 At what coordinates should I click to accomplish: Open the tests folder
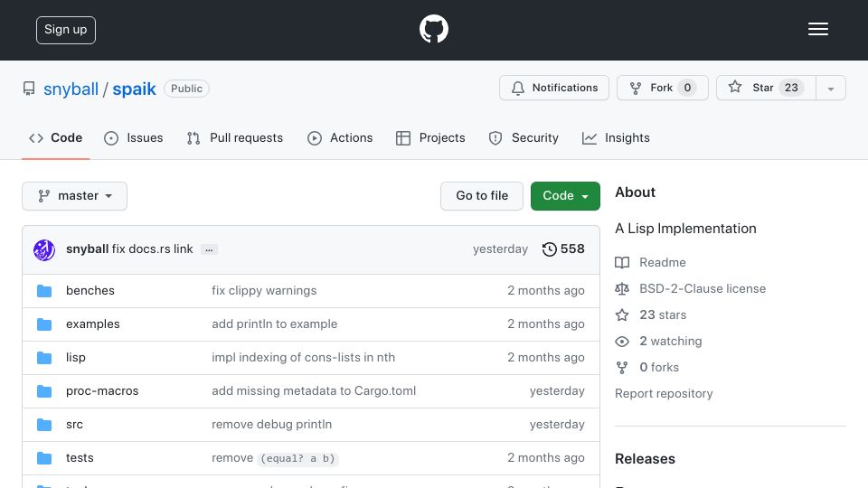coord(80,458)
